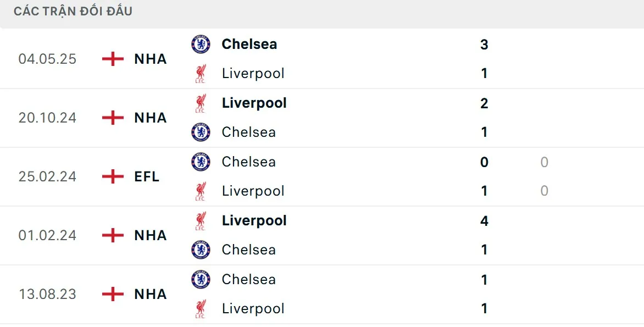Click Liverpool crest in 04.05.25 match
The height and width of the screenshot is (327, 644).
[x=201, y=73]
